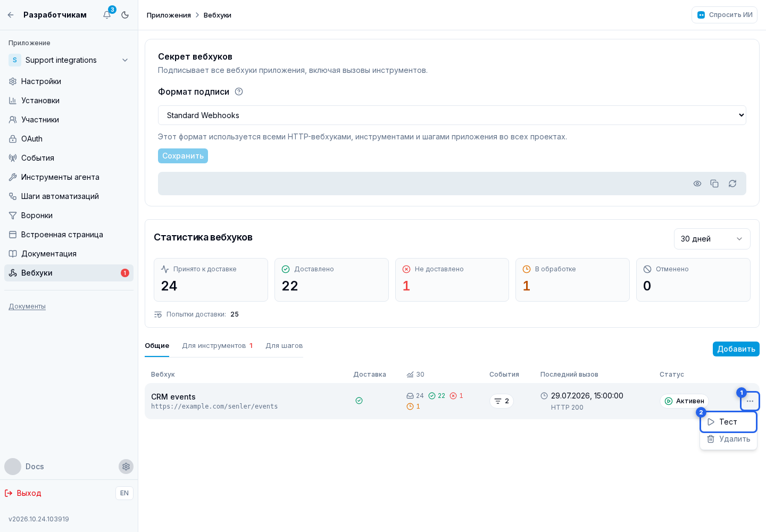This screenshot has height=532, width=766.
Task: Open the Документы link in sidebar
Action: [27, 306]
